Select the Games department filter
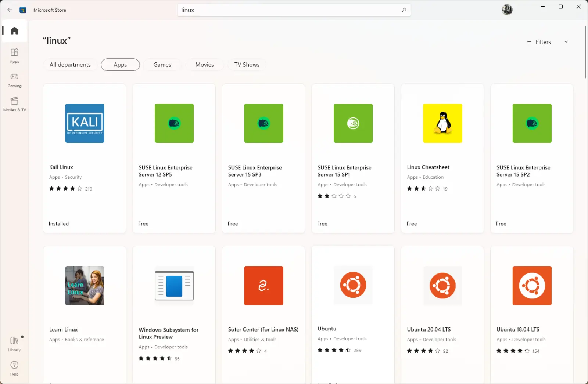588x384 pixels. 162,65
